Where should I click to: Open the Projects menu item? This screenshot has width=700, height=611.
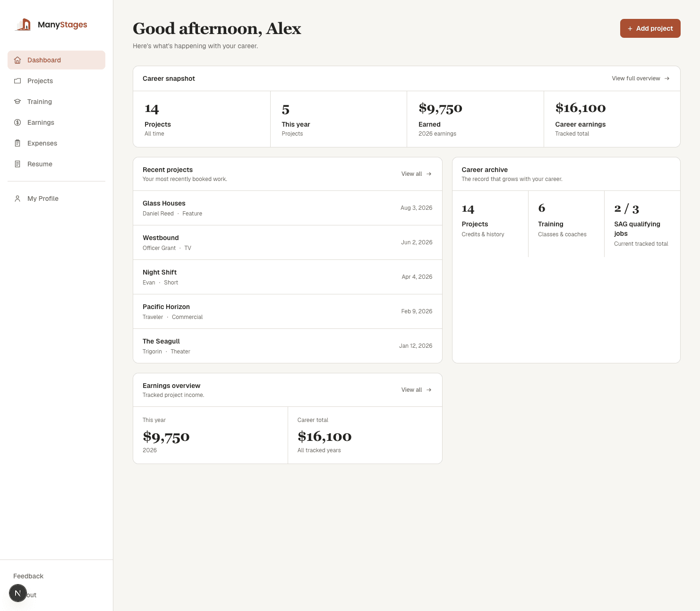[56, 81]
